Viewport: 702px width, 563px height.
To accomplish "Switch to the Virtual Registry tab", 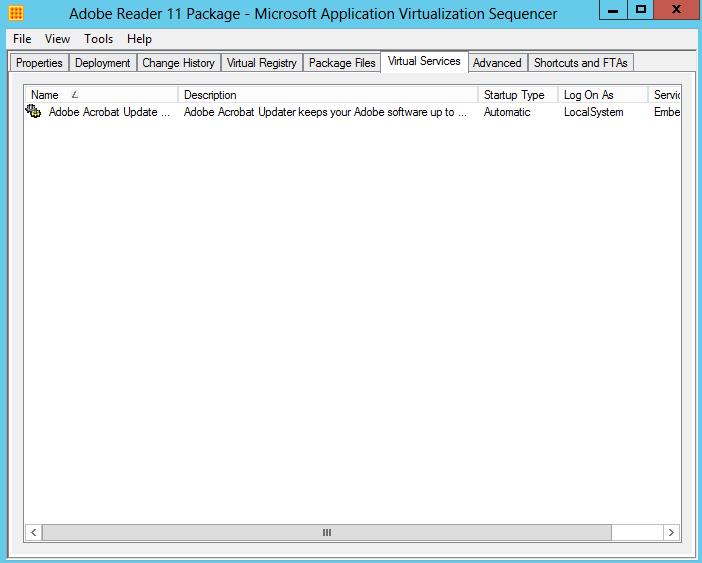I will pyautogui.click(x=262, y=63).
